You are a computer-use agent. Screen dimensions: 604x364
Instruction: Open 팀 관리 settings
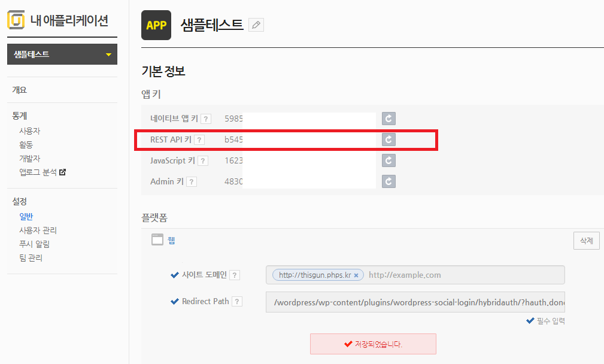click(31, 257)
